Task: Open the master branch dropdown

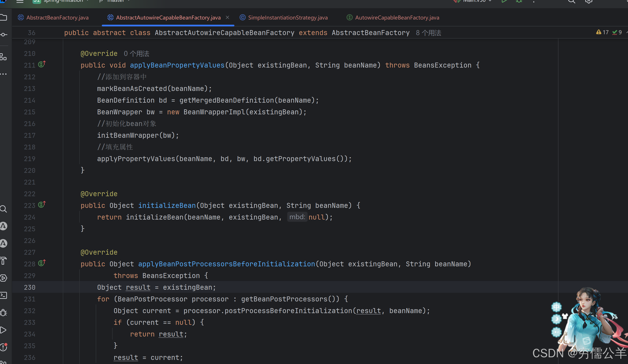Action: pyautogui.click(x=116, y=1)
